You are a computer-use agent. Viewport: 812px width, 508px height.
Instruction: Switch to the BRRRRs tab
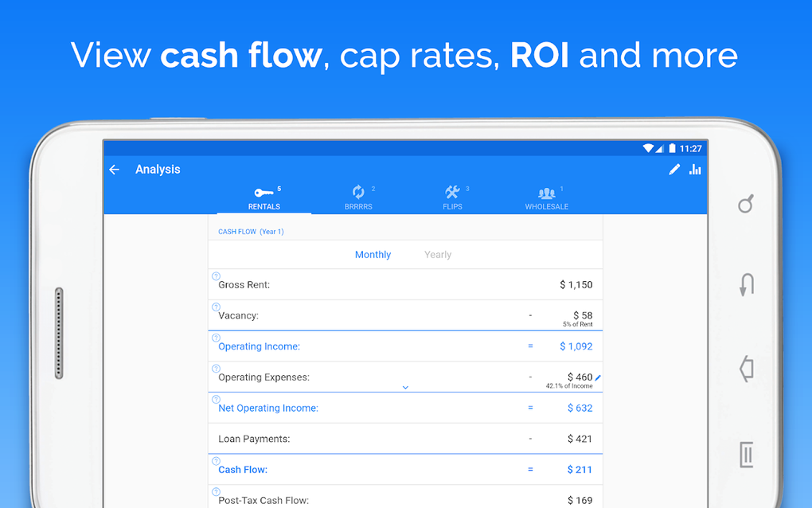coord(358,197)
